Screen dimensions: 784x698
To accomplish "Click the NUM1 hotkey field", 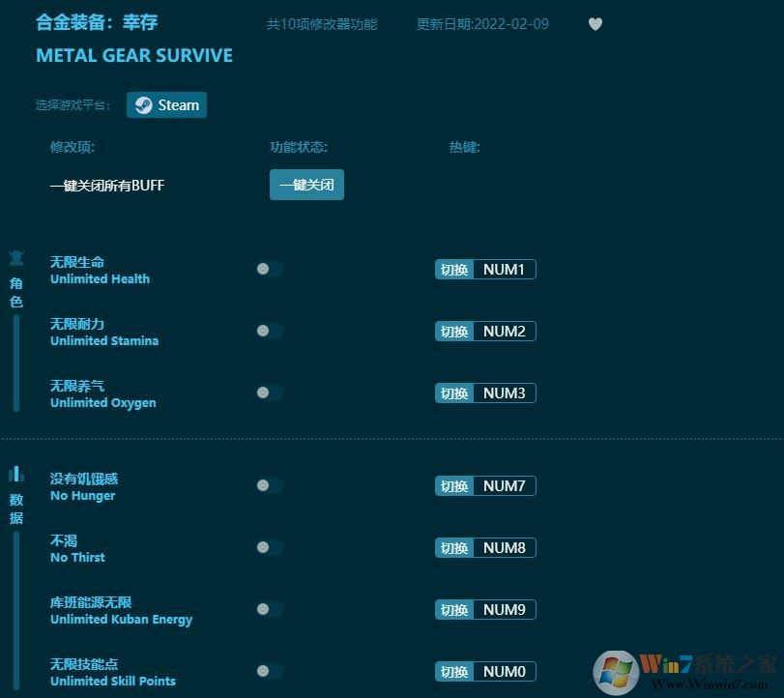I will pos(505,270).
